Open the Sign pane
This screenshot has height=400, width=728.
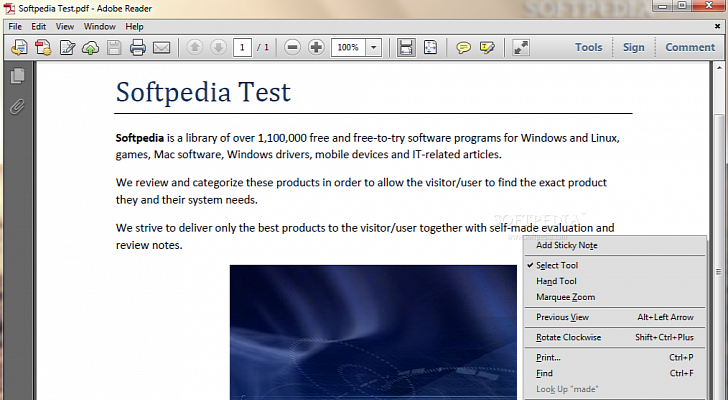point(634,47)
